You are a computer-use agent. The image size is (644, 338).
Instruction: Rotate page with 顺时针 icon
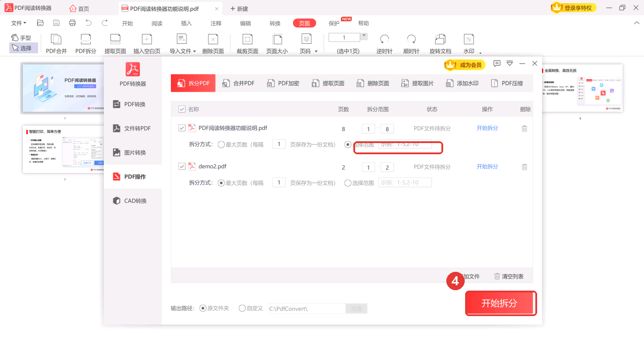pos(411,44)
